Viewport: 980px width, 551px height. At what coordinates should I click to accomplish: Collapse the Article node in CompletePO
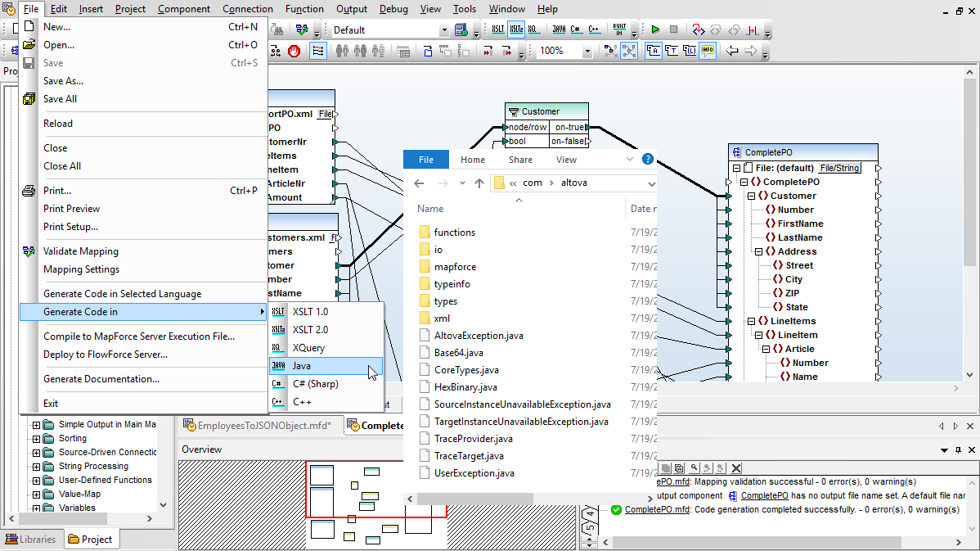pos(766,349)
